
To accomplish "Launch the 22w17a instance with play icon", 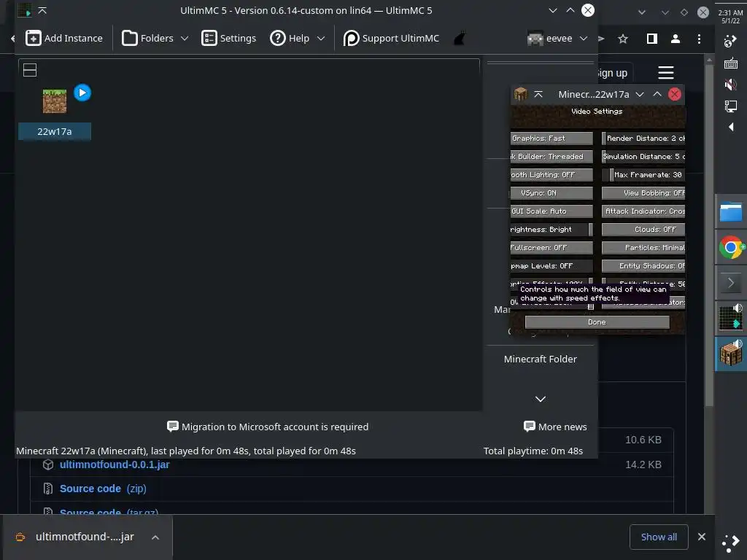I will coord(82,93).
